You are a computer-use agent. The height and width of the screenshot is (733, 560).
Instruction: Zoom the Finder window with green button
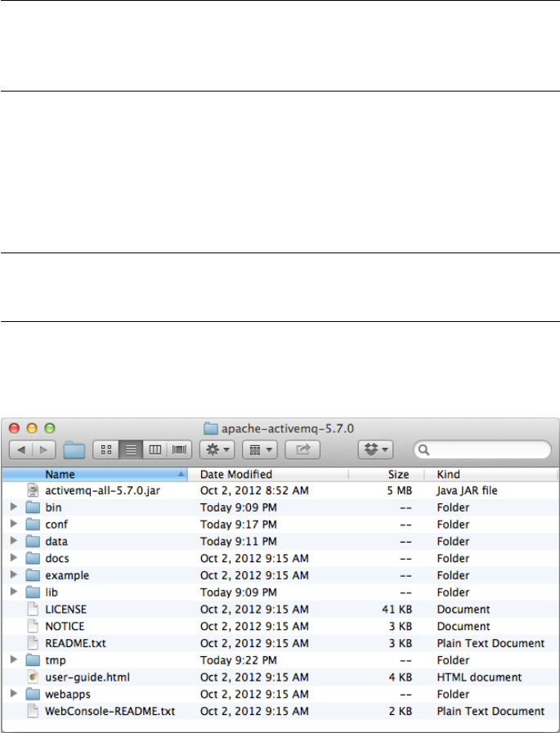(x=50, y=428)
